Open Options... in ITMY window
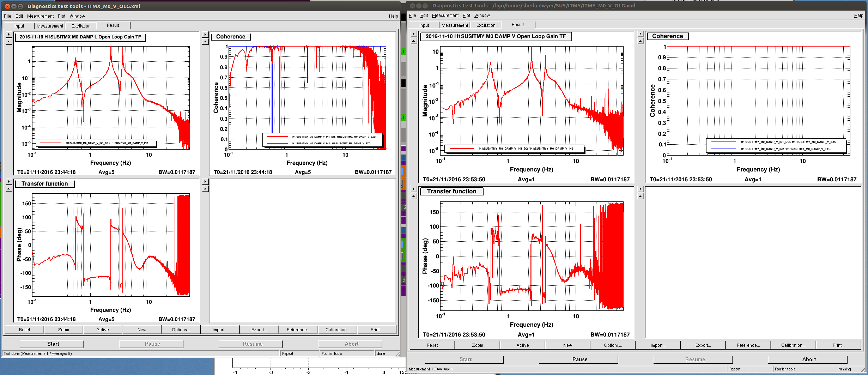The height and width of the screenshot is (375, 868). click(x=613, y=345)
